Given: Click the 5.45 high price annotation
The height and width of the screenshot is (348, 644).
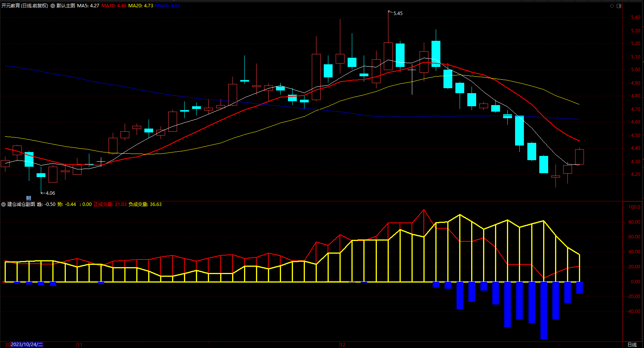Looking at the screenshot, I should [398, 13].
